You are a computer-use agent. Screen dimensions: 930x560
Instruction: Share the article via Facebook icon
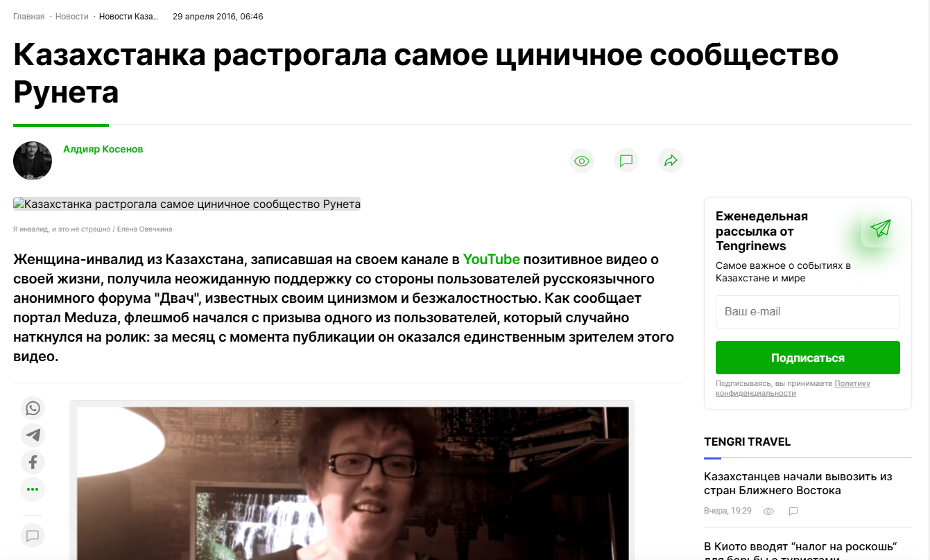[x=33, y=462]
